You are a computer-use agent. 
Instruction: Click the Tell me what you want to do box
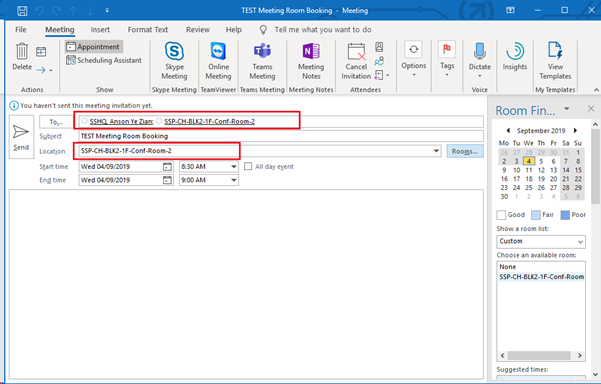(323, 30)
